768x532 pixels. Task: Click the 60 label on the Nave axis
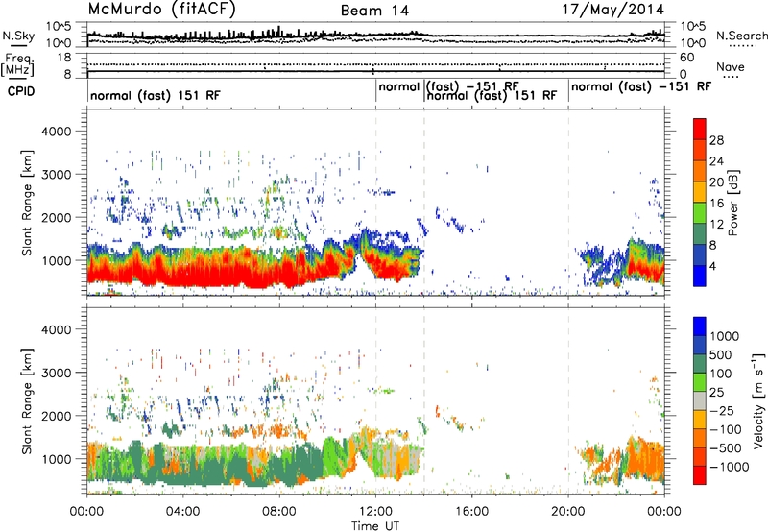tap(686, 58)
